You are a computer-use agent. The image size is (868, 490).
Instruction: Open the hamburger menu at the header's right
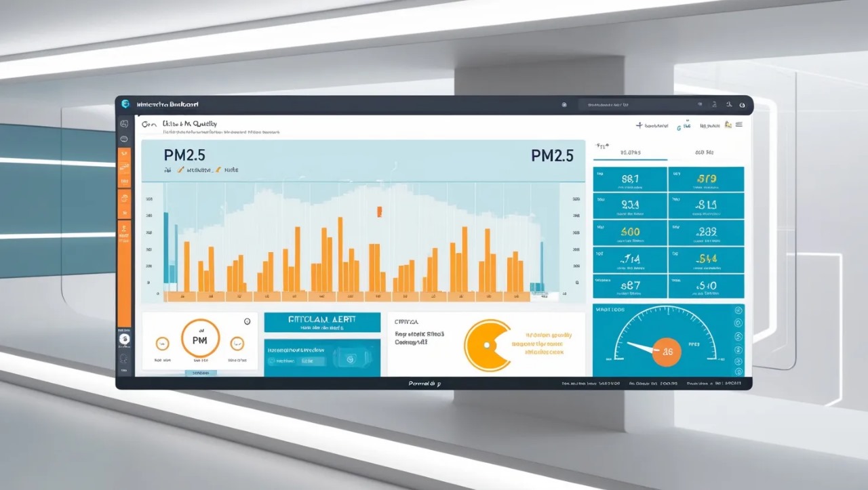click(x=738, y=125)
